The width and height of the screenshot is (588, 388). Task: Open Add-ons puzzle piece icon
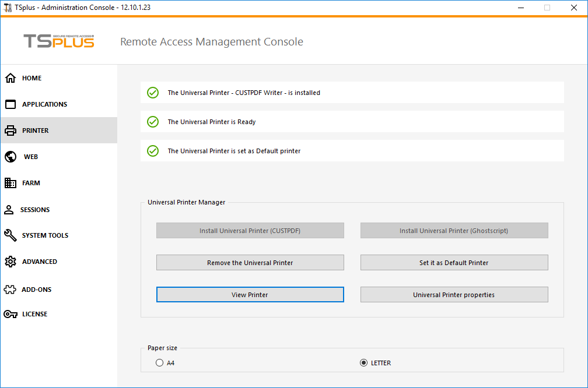(10, 289)
